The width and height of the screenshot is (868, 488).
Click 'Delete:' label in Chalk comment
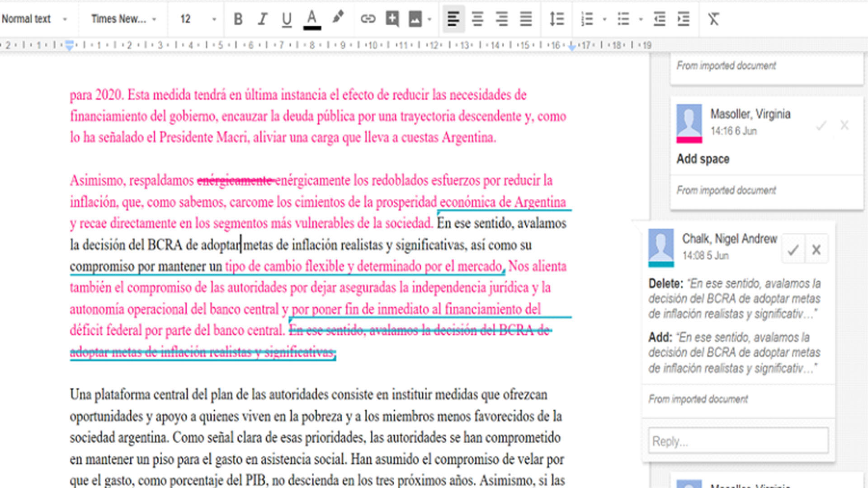tap(665, 284)
